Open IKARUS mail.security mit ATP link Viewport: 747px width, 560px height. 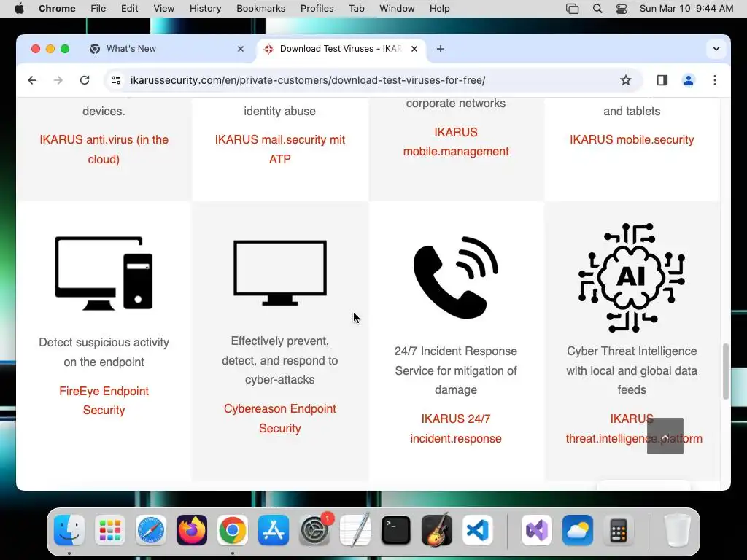(280, 149)
